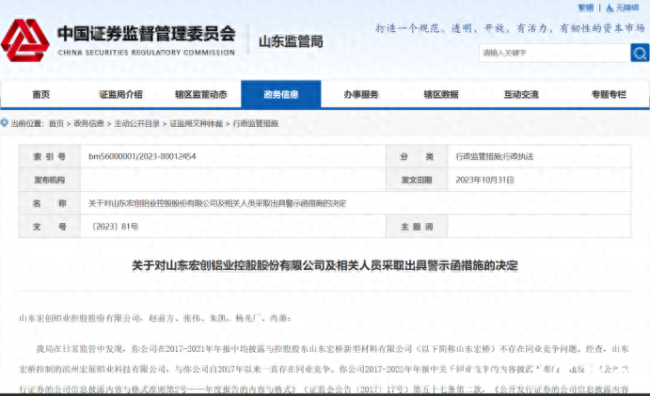
Task: Click the CSRC red logo
Action: (25, 40)
